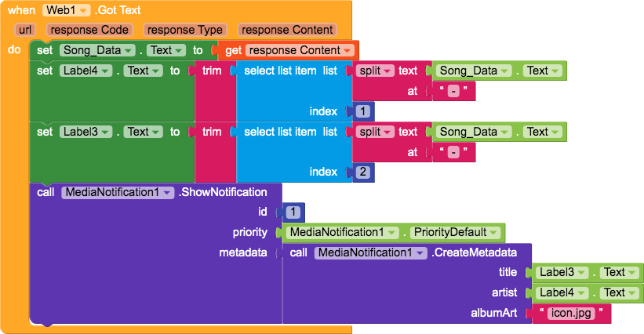This screenshot has width=644, height=334.
Task: Open the Text property dropdown for artist Label4
Action: click(620, 292)
